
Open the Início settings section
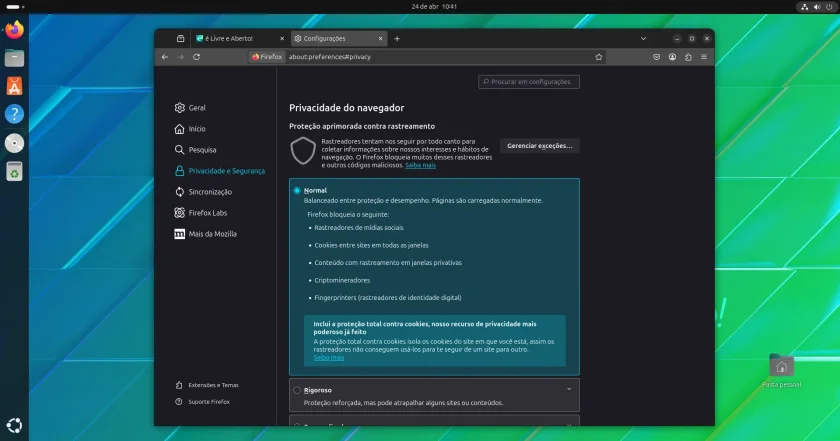[190, 129]
